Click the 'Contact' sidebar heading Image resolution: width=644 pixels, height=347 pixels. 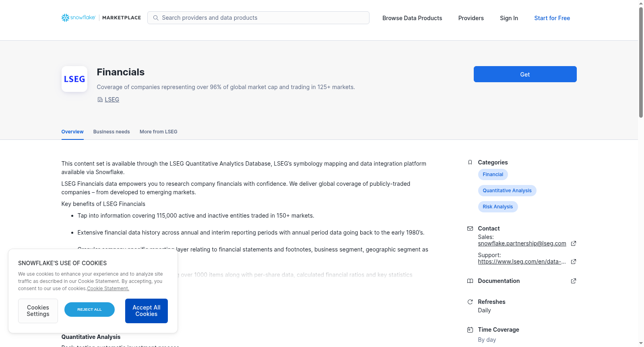pos(489,229)
